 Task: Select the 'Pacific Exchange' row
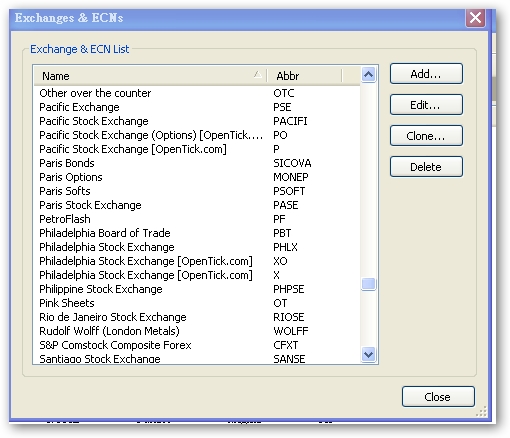(197, 107)
